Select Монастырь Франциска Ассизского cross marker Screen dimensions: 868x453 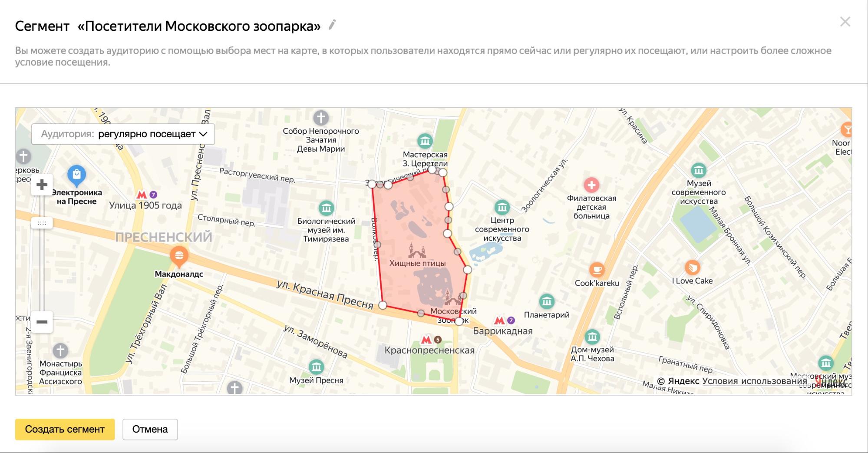[60, 350]
